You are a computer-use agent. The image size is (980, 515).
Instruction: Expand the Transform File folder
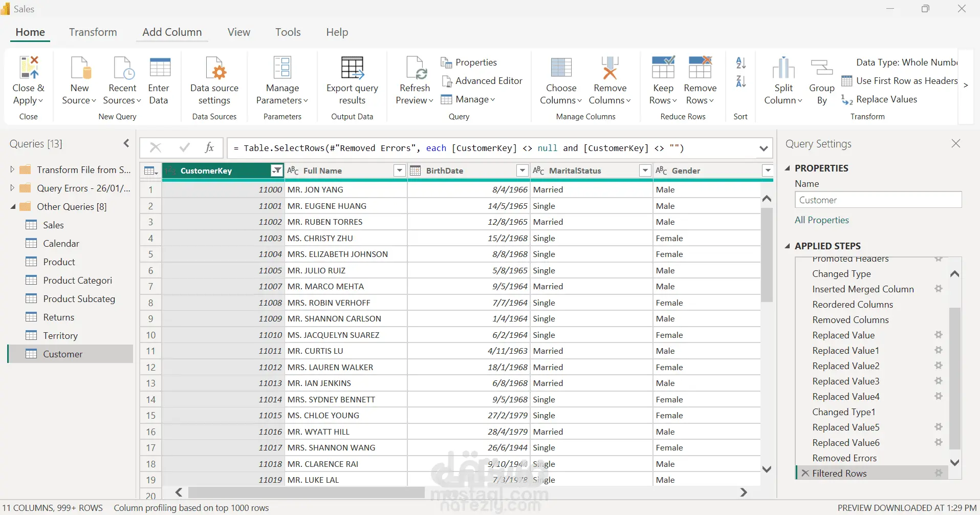[x=12, y=169]
